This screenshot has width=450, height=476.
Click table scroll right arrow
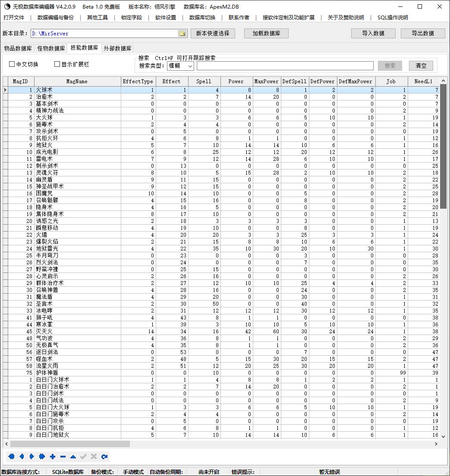coord(436,444)
